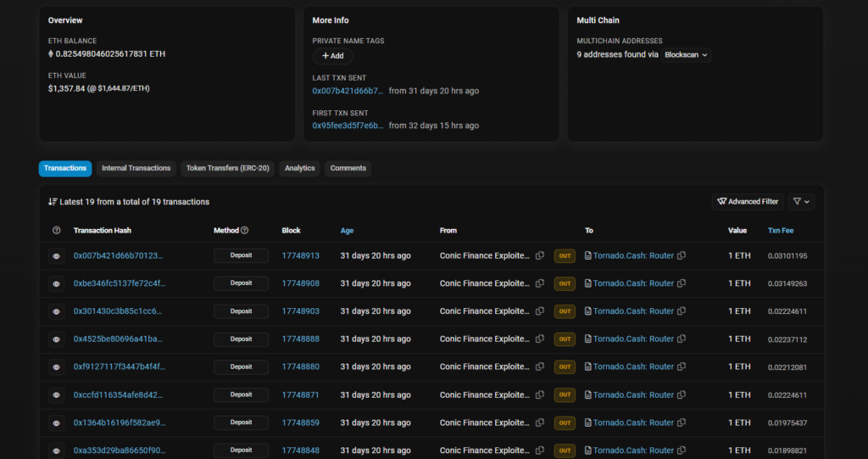Screen dimensions: 868x459
Task: Copy From address in block 17748859 row
Action: pos(540,423)
